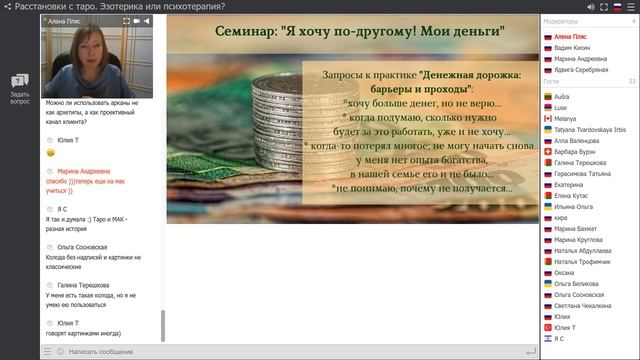640x360 pixels.
Task: Click the smiley emoji in Юлия Т's message
Action: tap(51, 153)
